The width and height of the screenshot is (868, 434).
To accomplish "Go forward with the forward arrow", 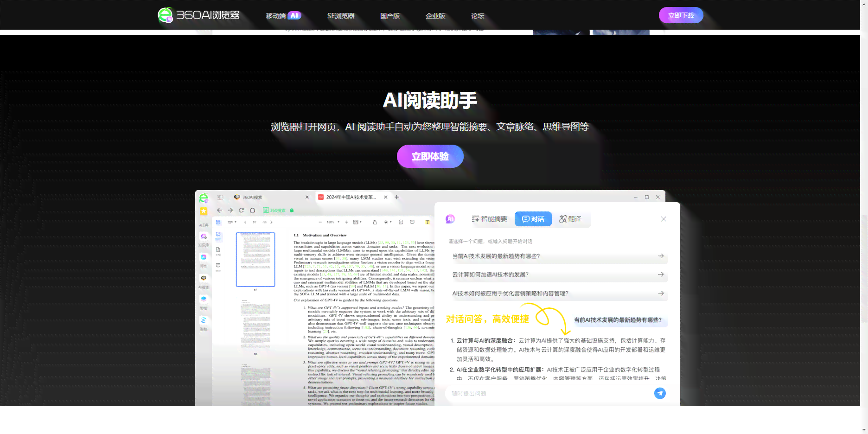I will pos(230,210).
